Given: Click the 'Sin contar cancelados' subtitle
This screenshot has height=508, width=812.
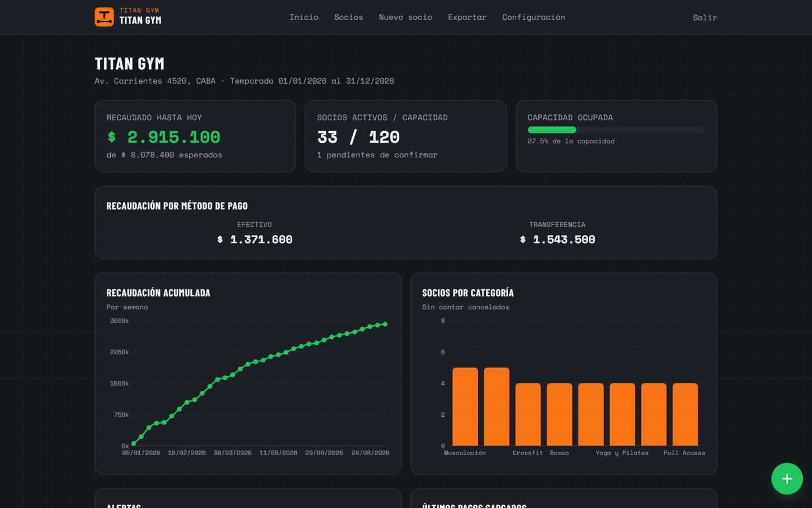Looking at the screenshot, I should (x=466, y=307).
